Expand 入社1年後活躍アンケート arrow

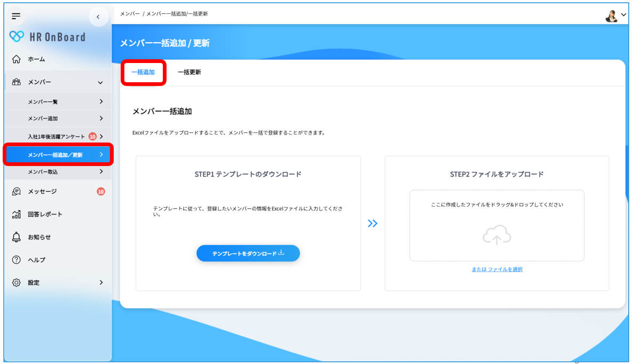[101, 137]
